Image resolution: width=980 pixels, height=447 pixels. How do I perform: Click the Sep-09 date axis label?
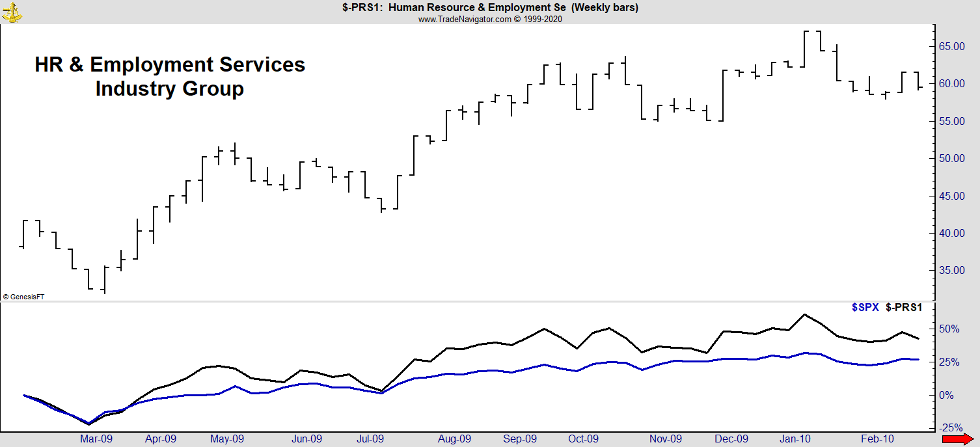pyautogui.click(x=520, y=439)
